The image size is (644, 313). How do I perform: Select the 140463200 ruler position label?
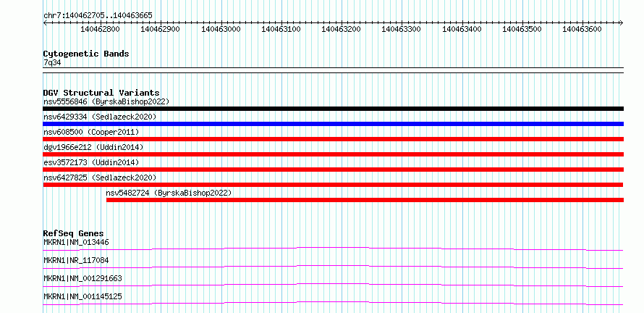341,29
